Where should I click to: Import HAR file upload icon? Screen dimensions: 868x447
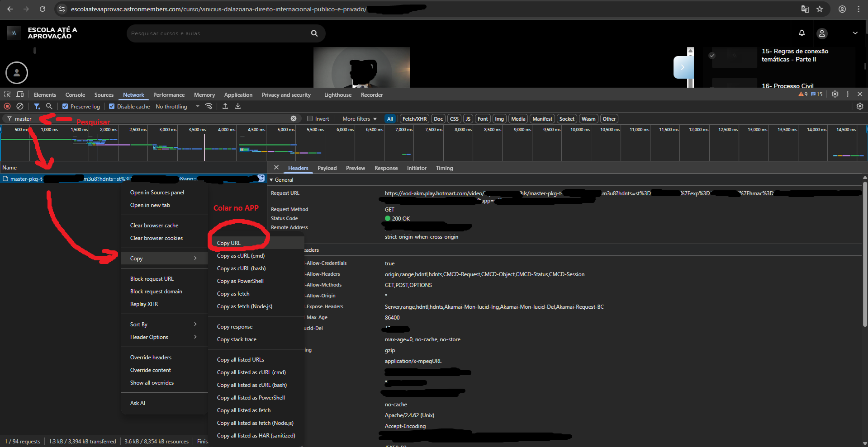225,106
